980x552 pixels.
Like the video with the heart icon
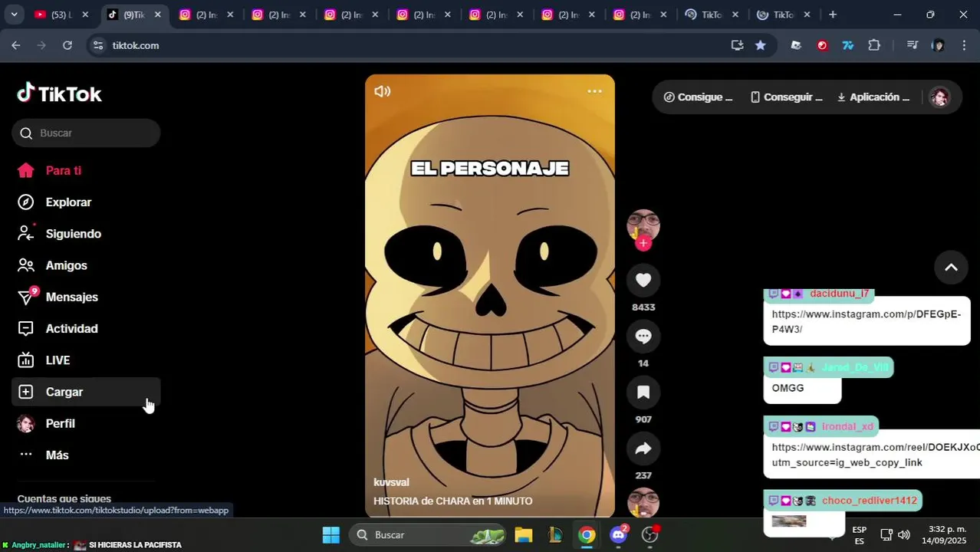coord(643,281)
